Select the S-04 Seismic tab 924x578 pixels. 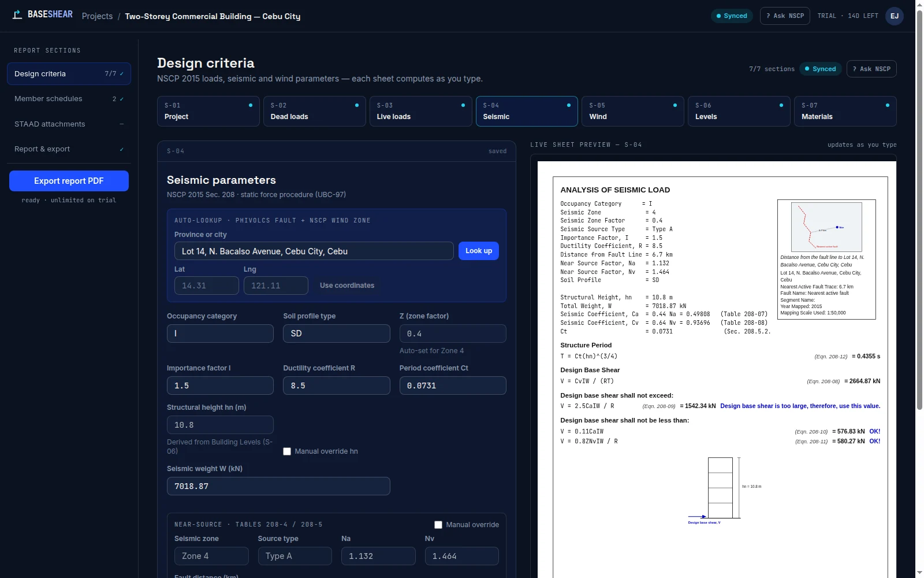pyautogui.click(x=527, y=111)
